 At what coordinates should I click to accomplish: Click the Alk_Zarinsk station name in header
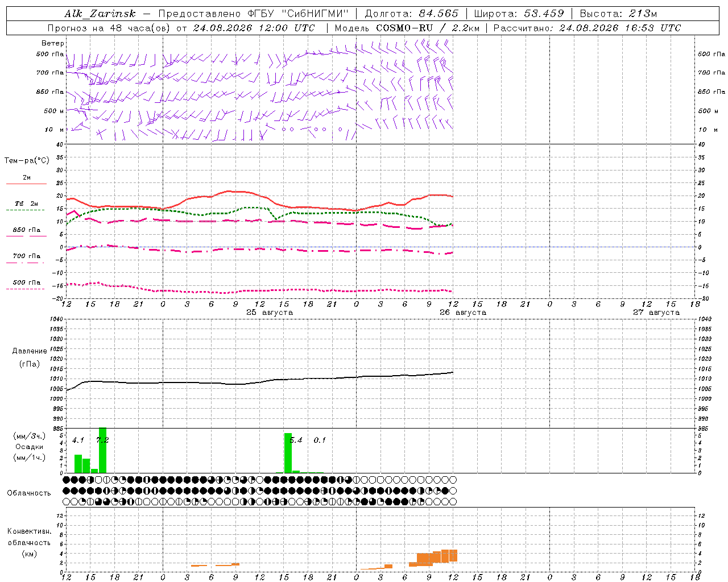click(x=100, y=14)
